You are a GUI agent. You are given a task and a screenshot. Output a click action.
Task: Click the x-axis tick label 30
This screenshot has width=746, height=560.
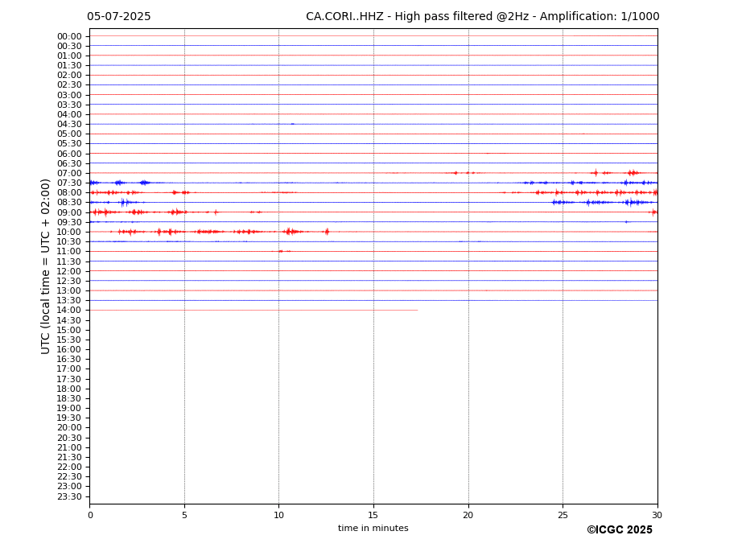(657, 515)
